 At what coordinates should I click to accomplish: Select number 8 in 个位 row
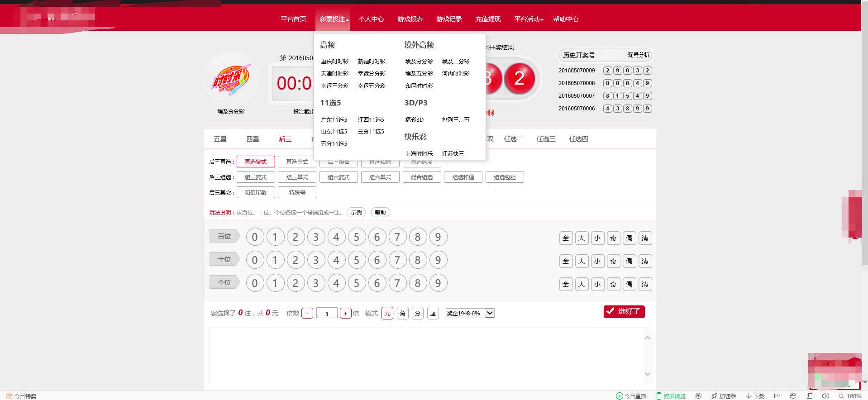click(x=418, y=283)
